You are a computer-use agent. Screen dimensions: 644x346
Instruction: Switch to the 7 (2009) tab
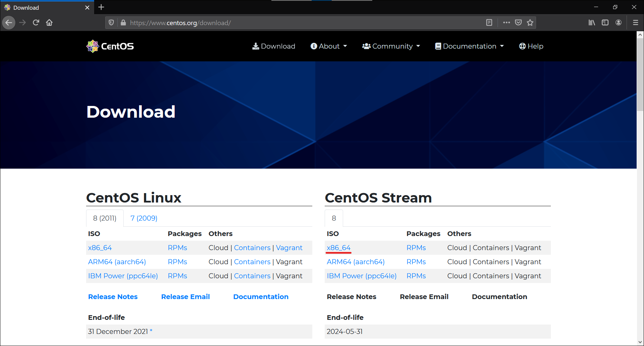144,218
